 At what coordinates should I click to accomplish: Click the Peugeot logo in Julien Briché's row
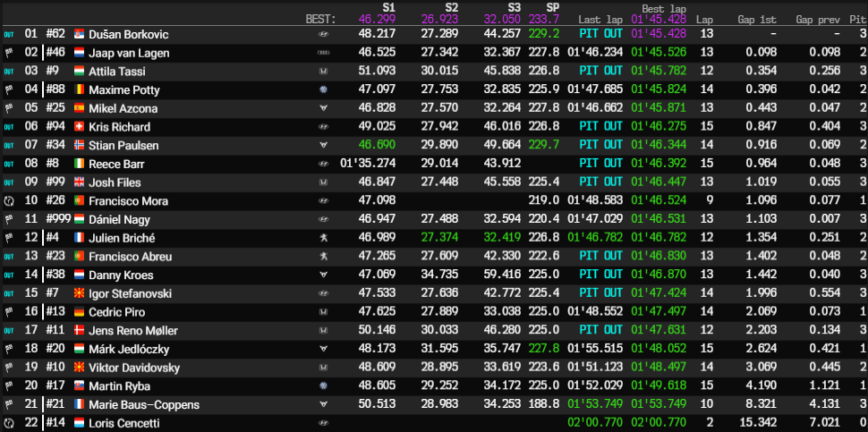[x=322, y=239]
